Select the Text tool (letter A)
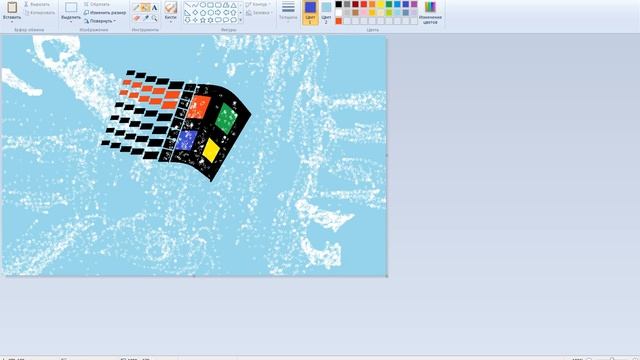Screen dimensions: 640x360 [x=154, y=7]
